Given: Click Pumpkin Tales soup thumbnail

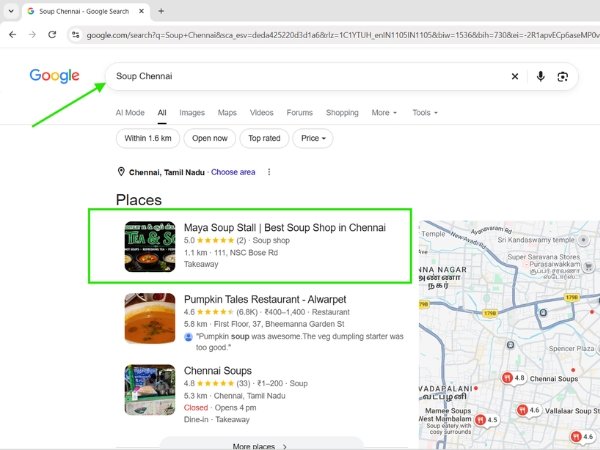Looking at the screenshot, I should (150, 318).
